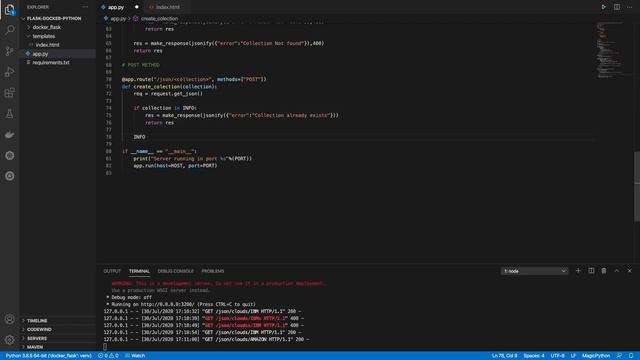Change language mode MagicPython

[596, 356]
